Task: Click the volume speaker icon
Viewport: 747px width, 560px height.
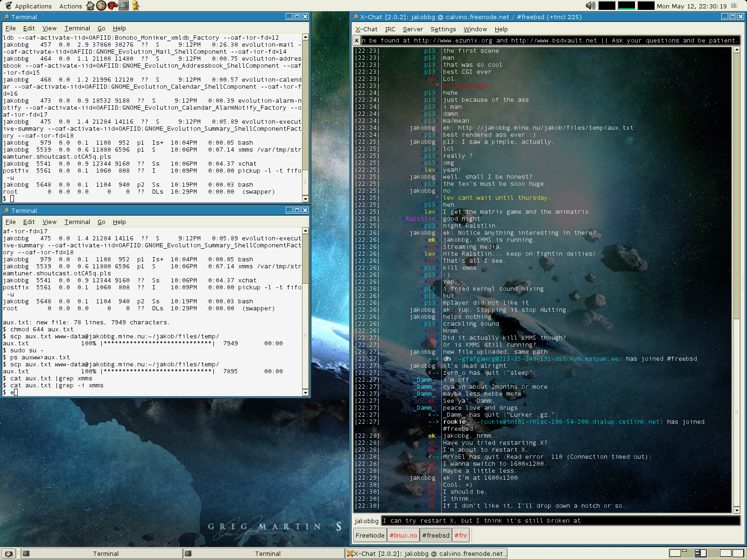Action: tap(590, 6)
